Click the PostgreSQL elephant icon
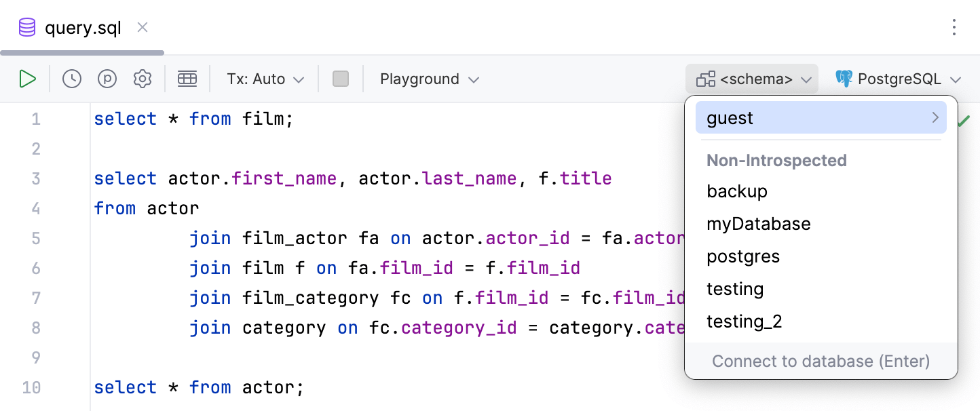Screen dimensions: 980x411 point(844,78)
